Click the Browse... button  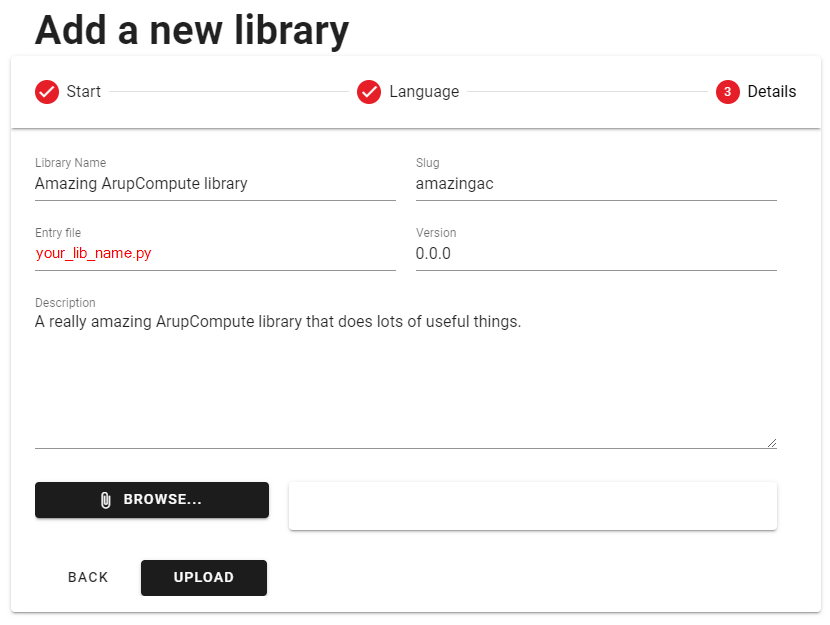pos(152,500)
